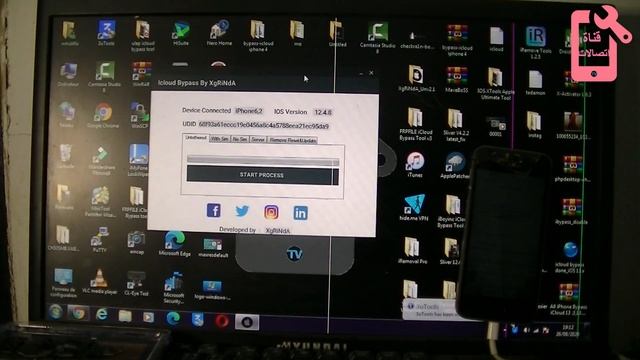
Task: Open the 3uTools desktop shortcut
Action: pos(106,32)
